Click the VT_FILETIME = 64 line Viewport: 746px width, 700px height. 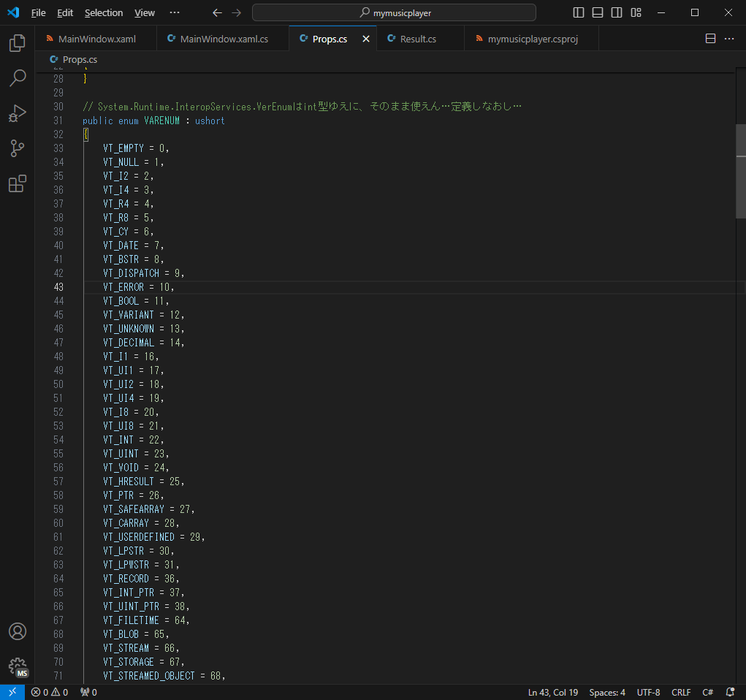click(x=147, y=620)
